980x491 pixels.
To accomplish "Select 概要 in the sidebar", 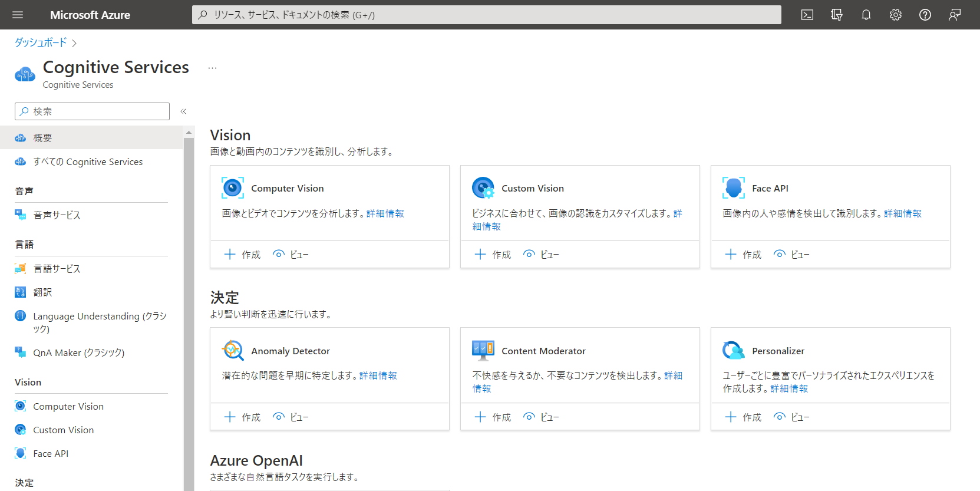I will (x=91, y=137).
